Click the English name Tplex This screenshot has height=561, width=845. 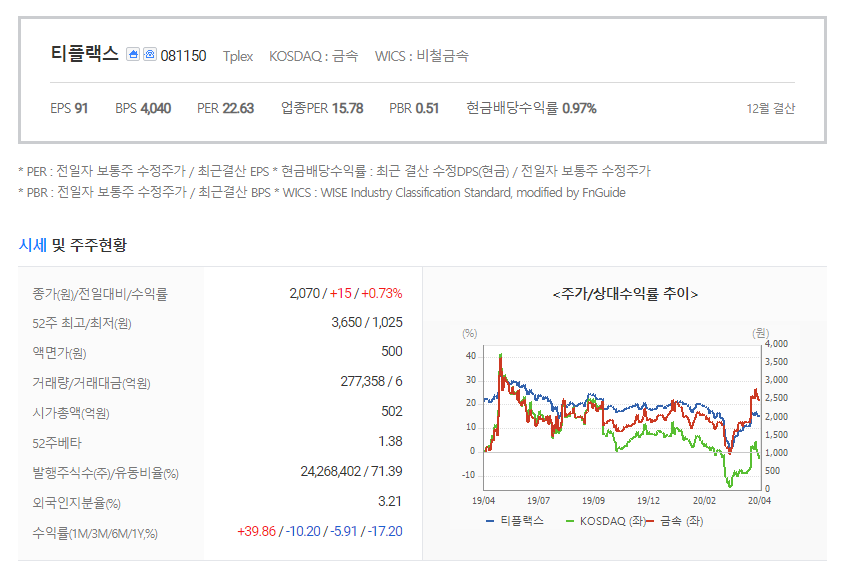[238, 56]
